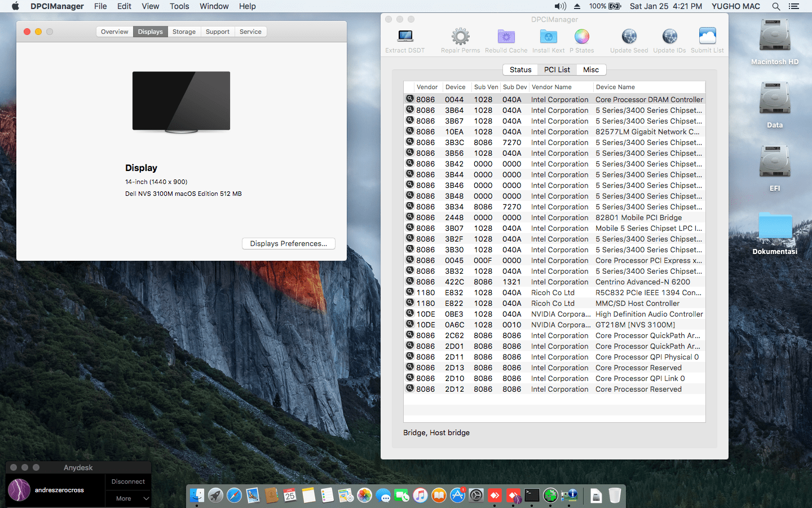Open the App Store in the Dock
Image resolution: width=812 pixels, height=508 pixels.
(457, 495)
